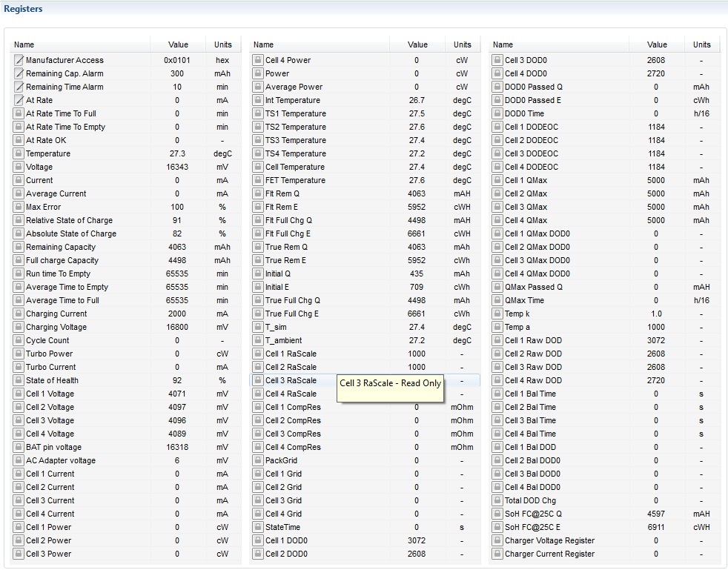The image size is (728, 570).
Task: Click the lock icon beside Charger Voltage Register
Action: [x=497, y=541]
